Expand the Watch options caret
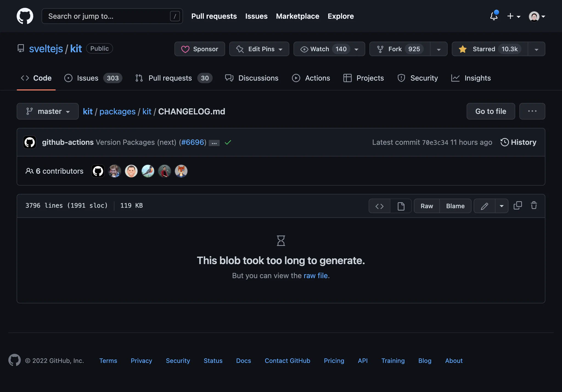 [357, 49]
